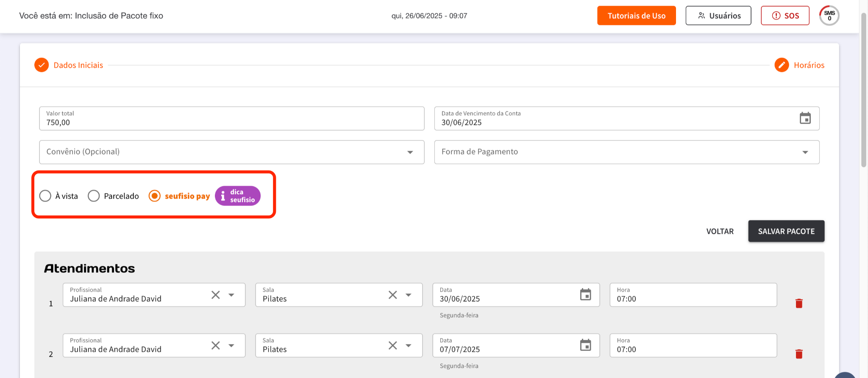Clear Sala Pilates in second atendimento row
Image resolution: width=868 pixels, height=378 pixels.
393,345
